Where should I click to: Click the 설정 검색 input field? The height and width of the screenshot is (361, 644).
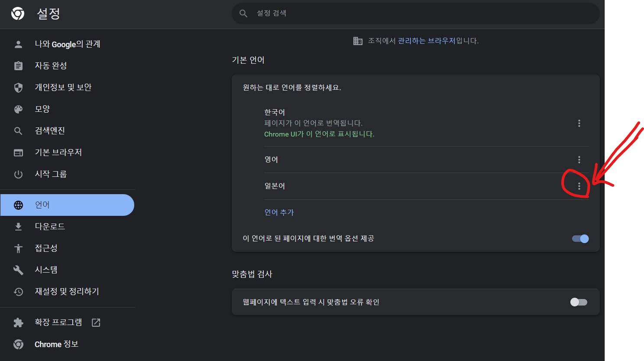(416, 13)
